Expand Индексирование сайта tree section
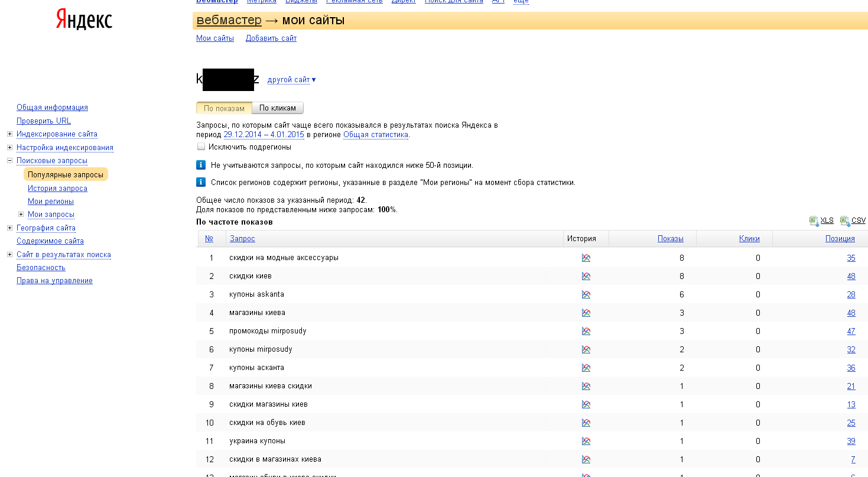This screenshot has width=868, height=477. pyautogui.click(x=9, y=134)
